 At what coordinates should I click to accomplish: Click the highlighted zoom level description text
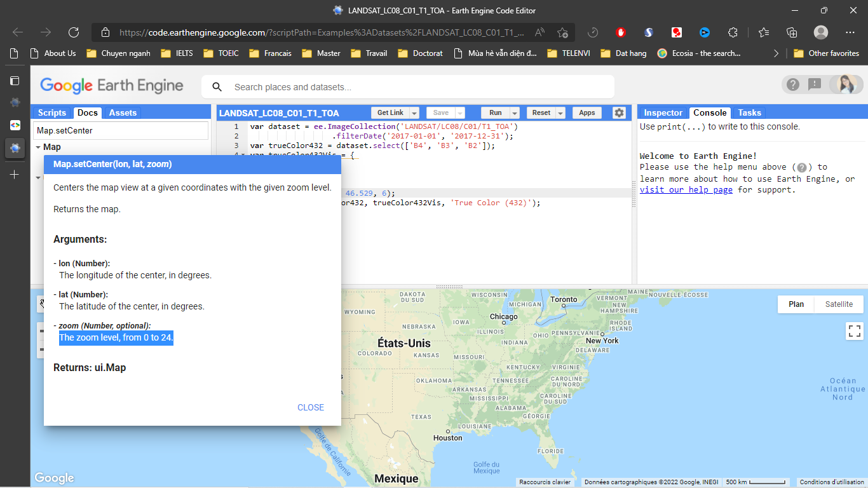click(x=116, y=337)
